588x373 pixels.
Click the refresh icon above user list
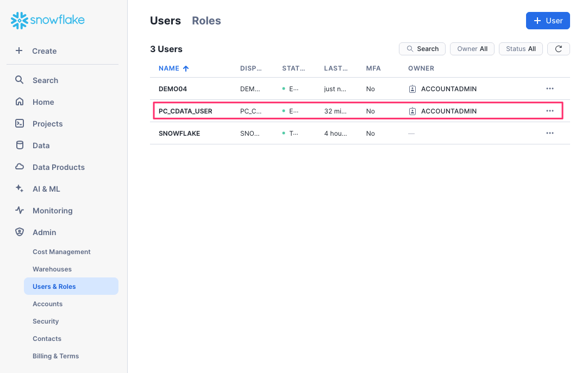558,48
